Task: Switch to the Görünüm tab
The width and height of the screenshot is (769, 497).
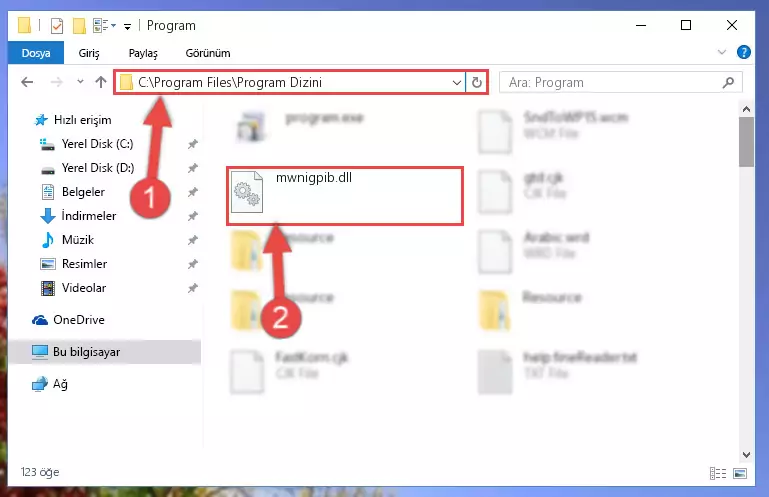Action: tap(208, 53)
